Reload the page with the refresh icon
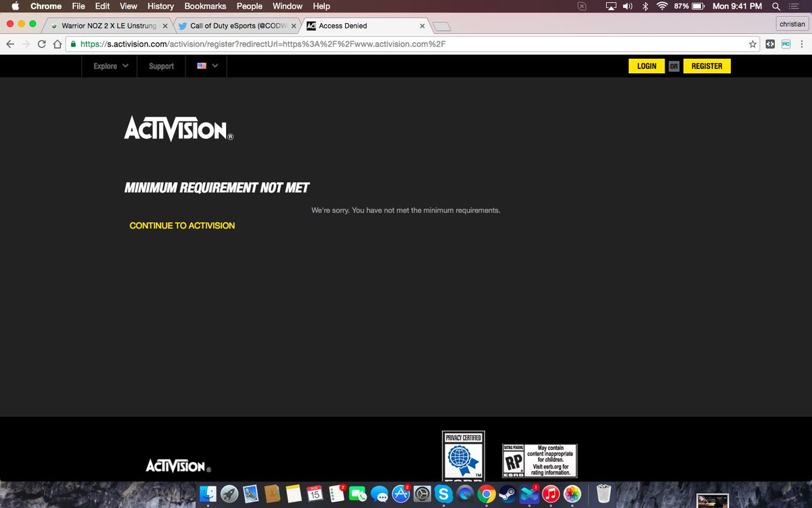Screen dimensions: 812x508 42,44
